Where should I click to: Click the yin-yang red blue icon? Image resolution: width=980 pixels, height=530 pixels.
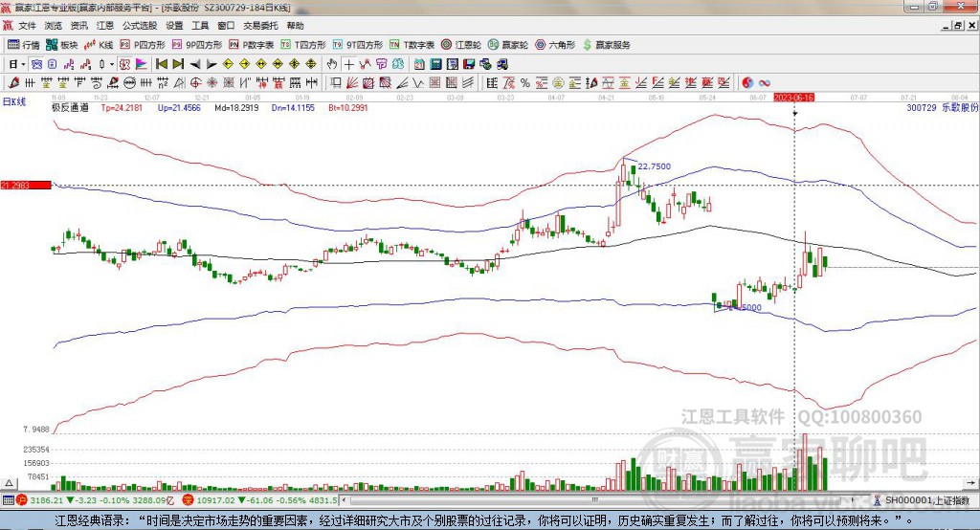tap(748, 83)
